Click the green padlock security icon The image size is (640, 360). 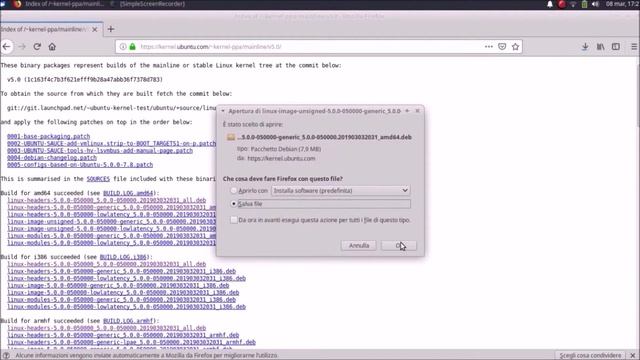[132, 47]
